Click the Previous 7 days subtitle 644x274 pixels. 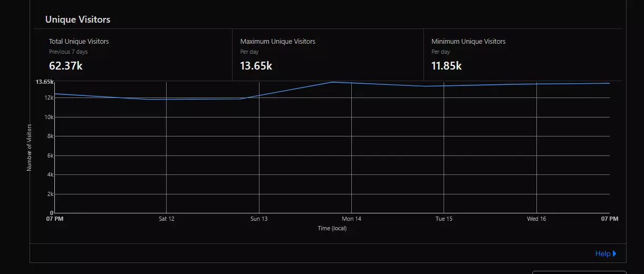(69, 52)
